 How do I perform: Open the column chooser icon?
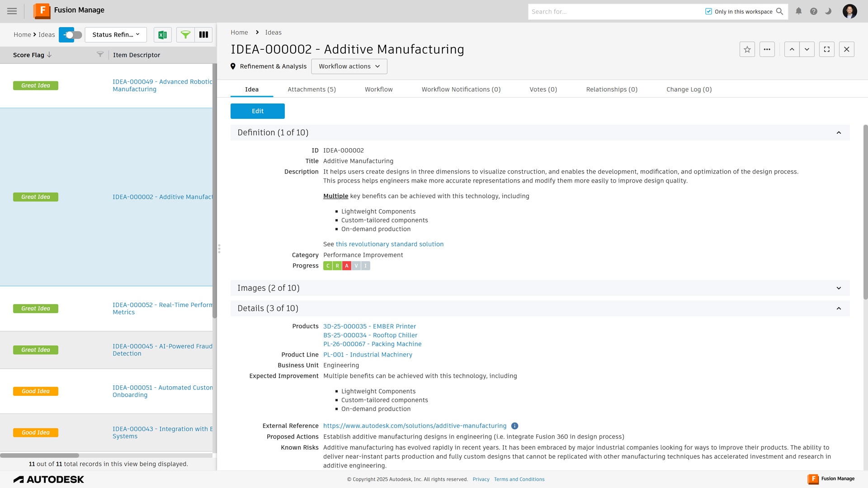click(x=203, y=35)
